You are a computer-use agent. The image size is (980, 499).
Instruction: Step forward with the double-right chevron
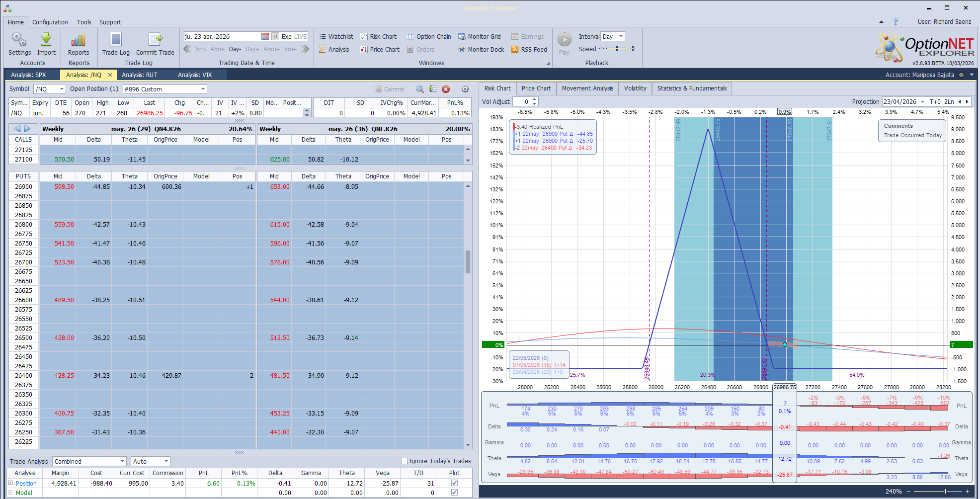305,49
